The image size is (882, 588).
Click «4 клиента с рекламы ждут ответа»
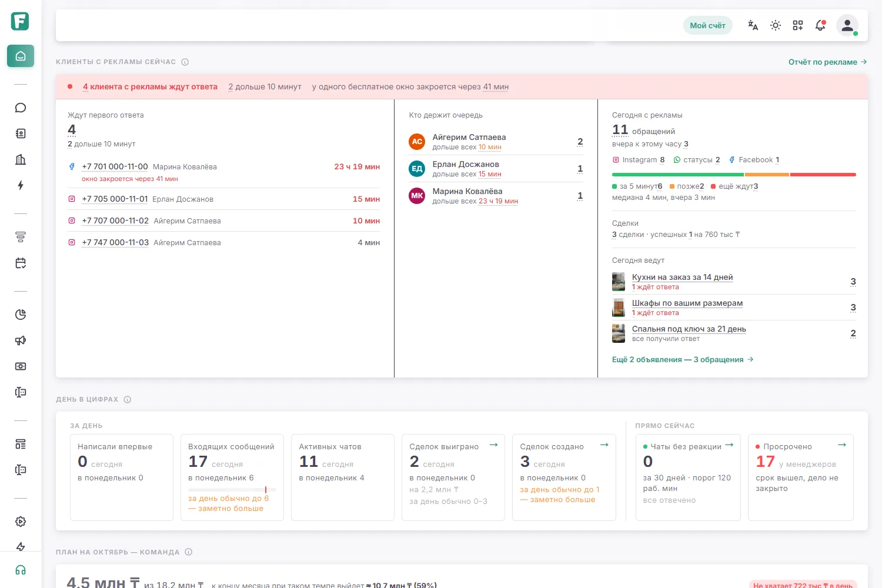(150, 86)
